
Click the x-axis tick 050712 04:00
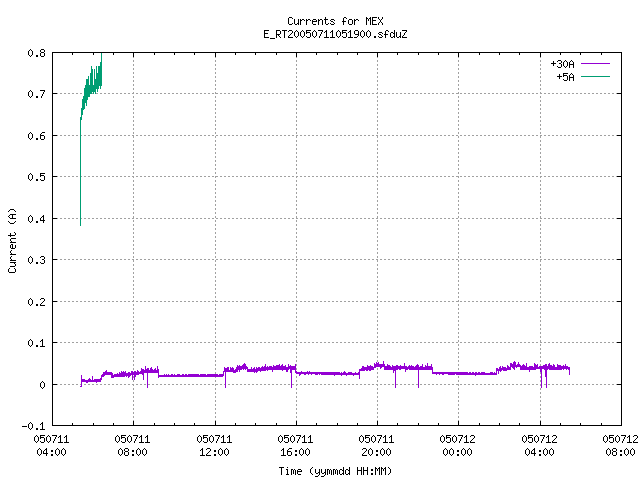click(539, 446)
